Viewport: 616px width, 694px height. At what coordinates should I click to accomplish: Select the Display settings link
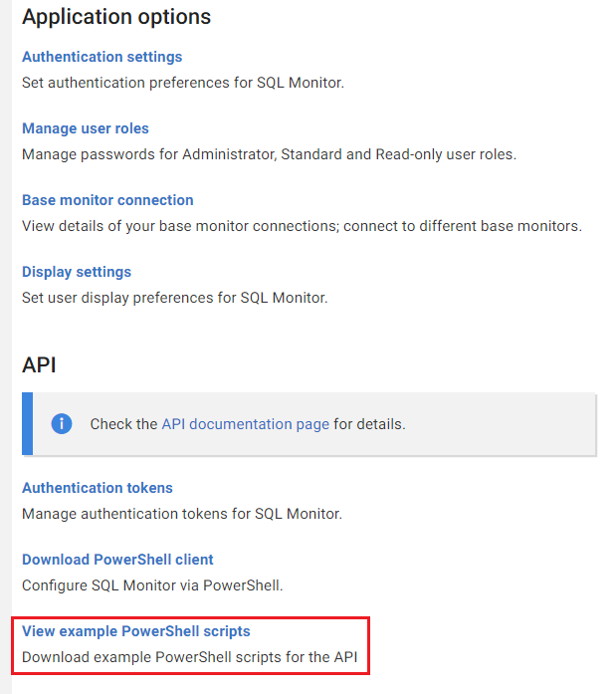coord(77,272)
